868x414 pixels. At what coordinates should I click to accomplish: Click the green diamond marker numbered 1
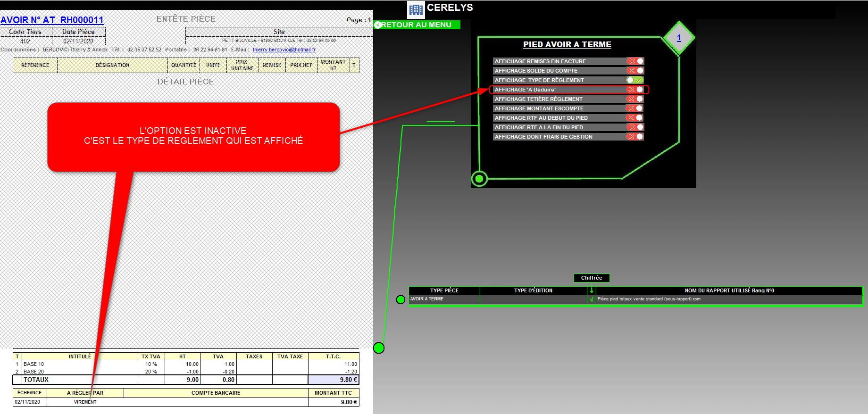click(679, 38)
